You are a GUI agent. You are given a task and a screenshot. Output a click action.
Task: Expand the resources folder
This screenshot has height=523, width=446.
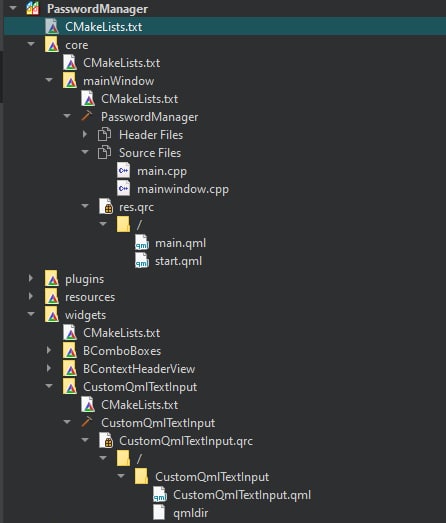pos(31,297)
